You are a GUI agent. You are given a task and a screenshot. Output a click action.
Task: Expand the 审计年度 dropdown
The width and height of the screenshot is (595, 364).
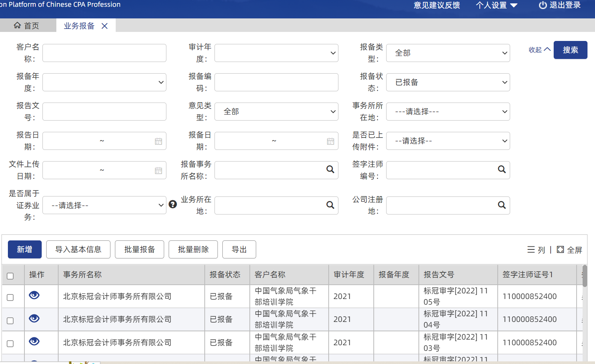(x=276, y=53)
